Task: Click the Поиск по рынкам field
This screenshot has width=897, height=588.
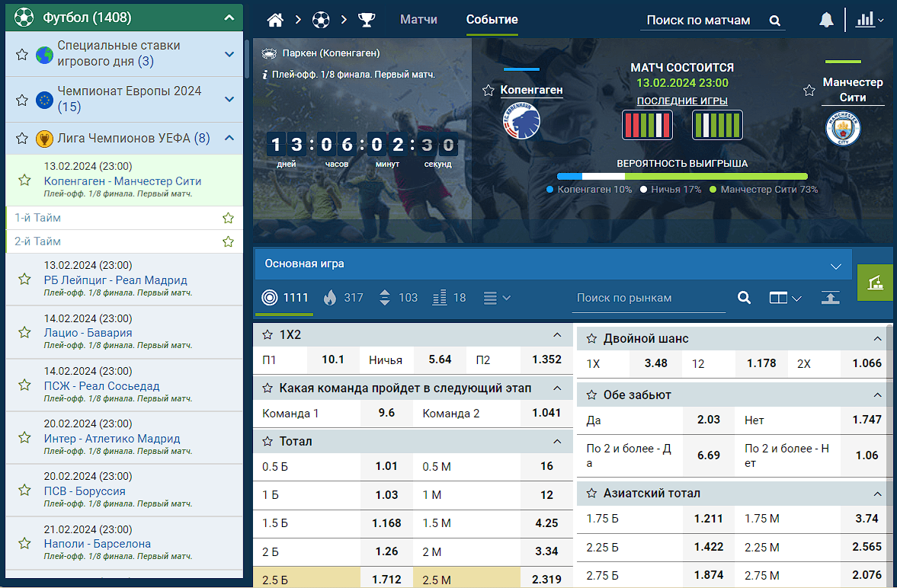Action: (x=649, y=298)
